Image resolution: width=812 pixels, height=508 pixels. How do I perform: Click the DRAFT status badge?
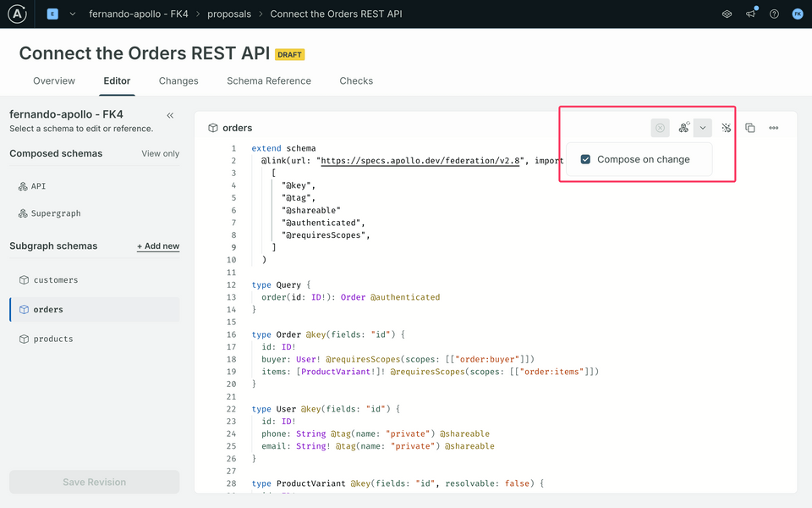coord(289,54)
